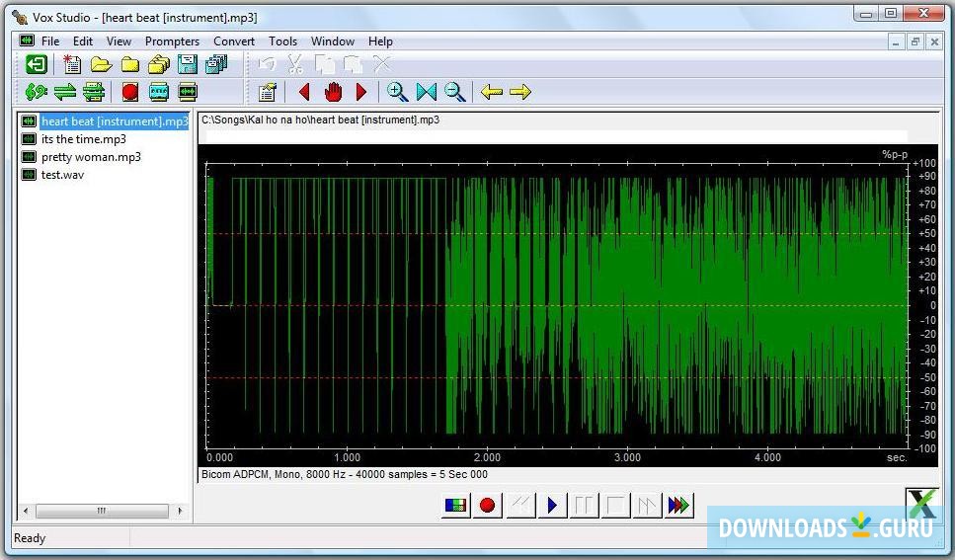The image size is (955, 560).
Task: Click the file path text above waveform
Action: pyautogui.click(x=320, y=120)
